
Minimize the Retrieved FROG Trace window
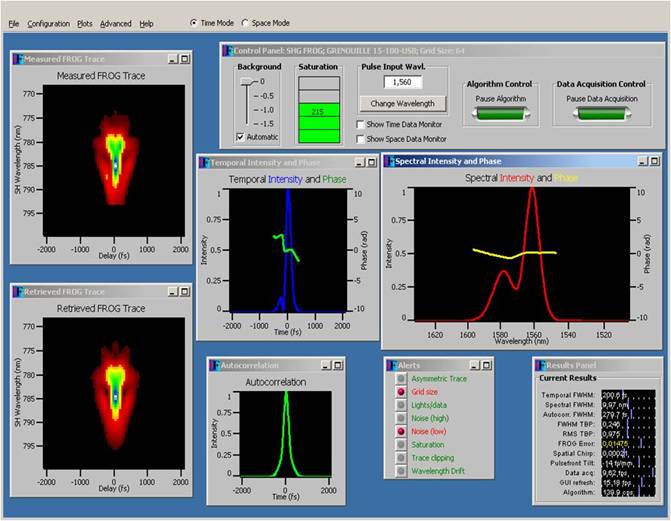[173, 292]
